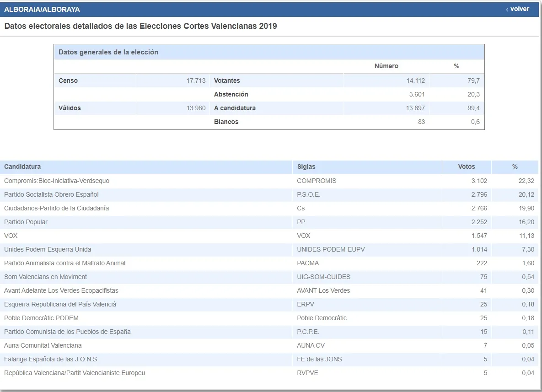
Task: Select Ciudadanos-Partido de la Ciudadanía row
Action: [269, 209]
